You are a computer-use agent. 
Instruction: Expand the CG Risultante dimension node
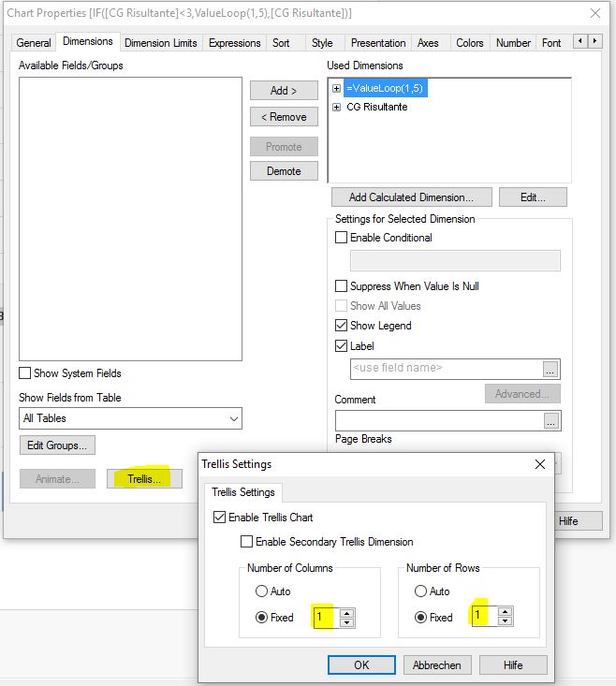pyautogui.click(x=336, y=108)
